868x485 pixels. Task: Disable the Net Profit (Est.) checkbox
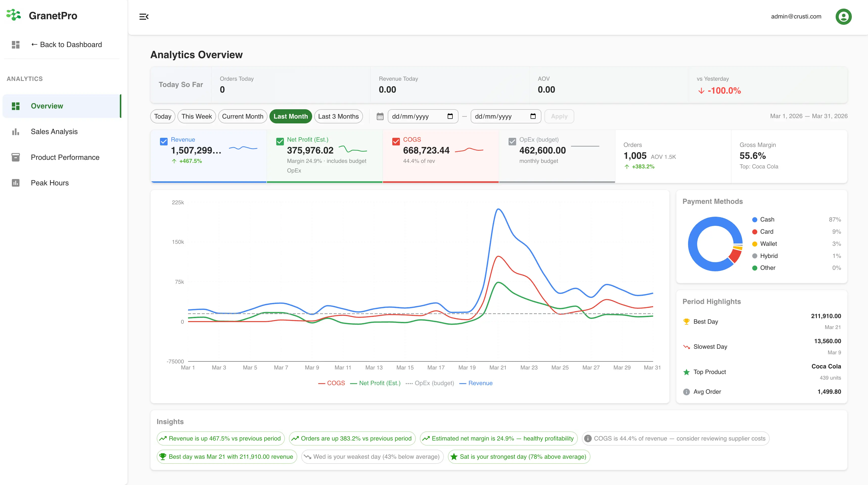280,141
